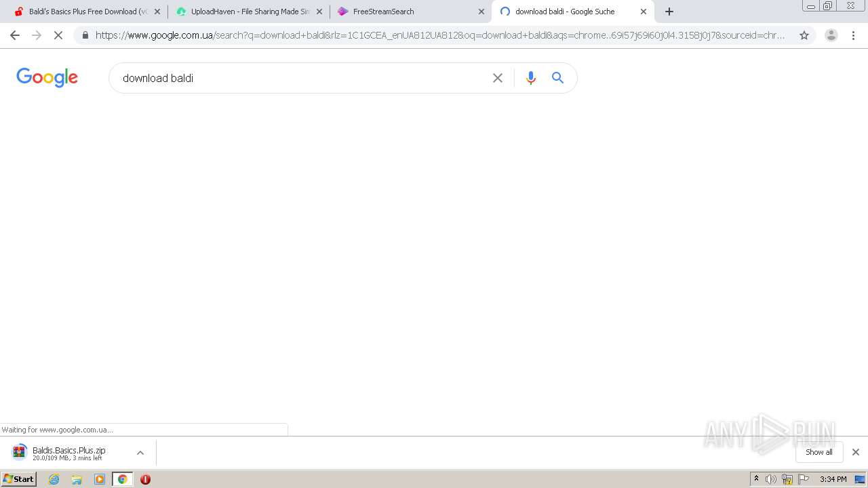The width and height of the screenshot is (868, 488).
Task: Click the Show desktop icon in tray
Action: [860, 479]
